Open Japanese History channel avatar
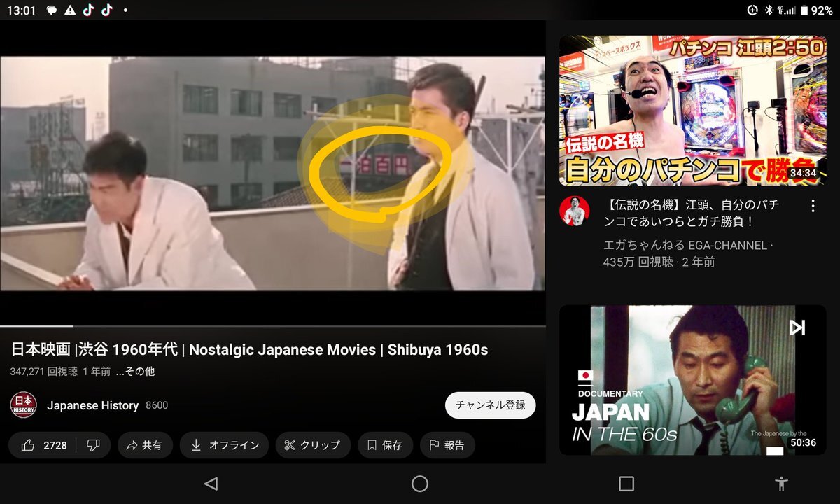The width and height of the screenshot is (840, 504). [23, 405]
